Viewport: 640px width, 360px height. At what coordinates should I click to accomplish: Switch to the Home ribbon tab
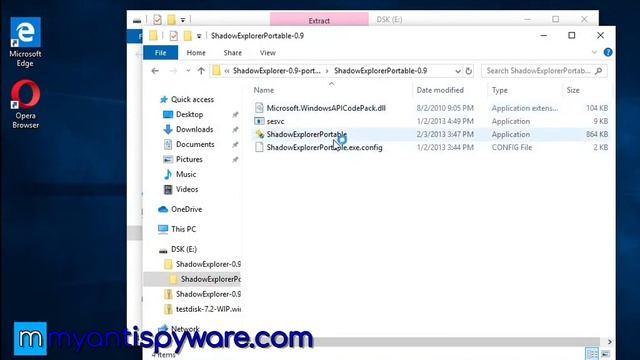point(196,53)
